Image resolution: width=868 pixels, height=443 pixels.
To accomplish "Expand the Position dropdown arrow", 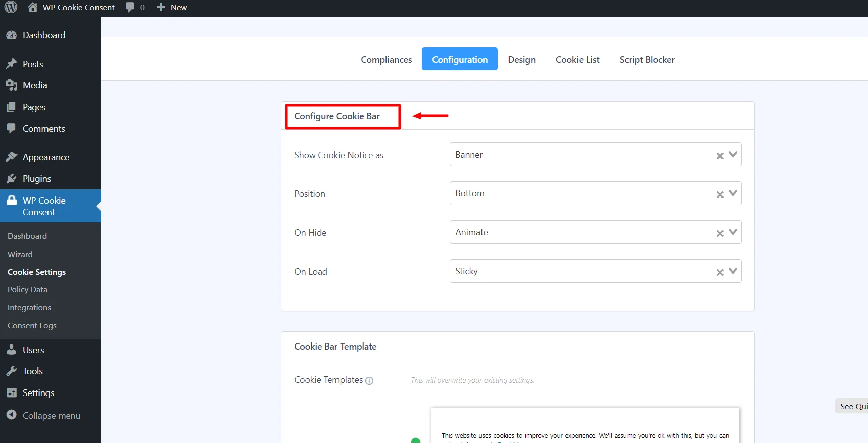I will (x=733, y=193).
